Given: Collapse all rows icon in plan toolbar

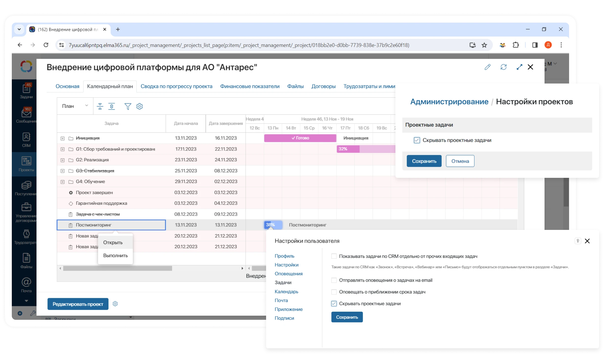Looking at the screenshot, I should click(x=100, y=106).
